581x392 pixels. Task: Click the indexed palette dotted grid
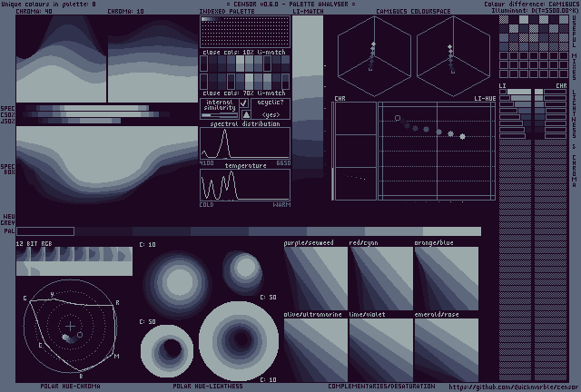tap(245, 32)
